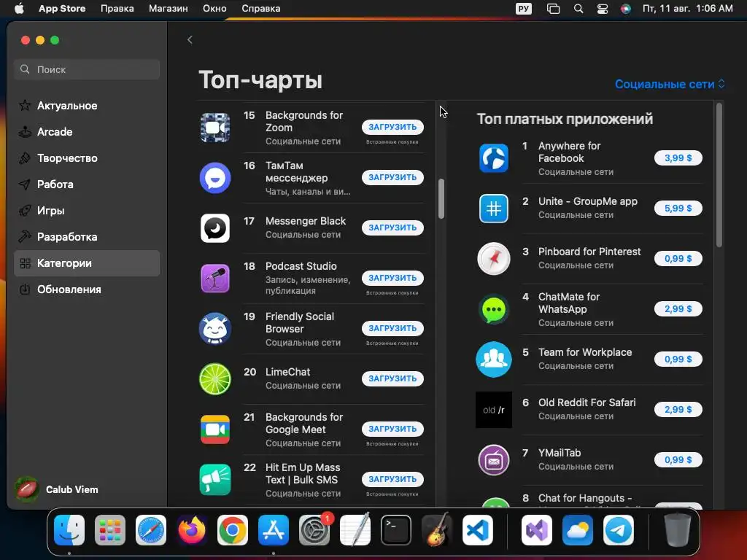
Task: Expand the Социальные сети category dropdown
Action: (x=670, y=85)
